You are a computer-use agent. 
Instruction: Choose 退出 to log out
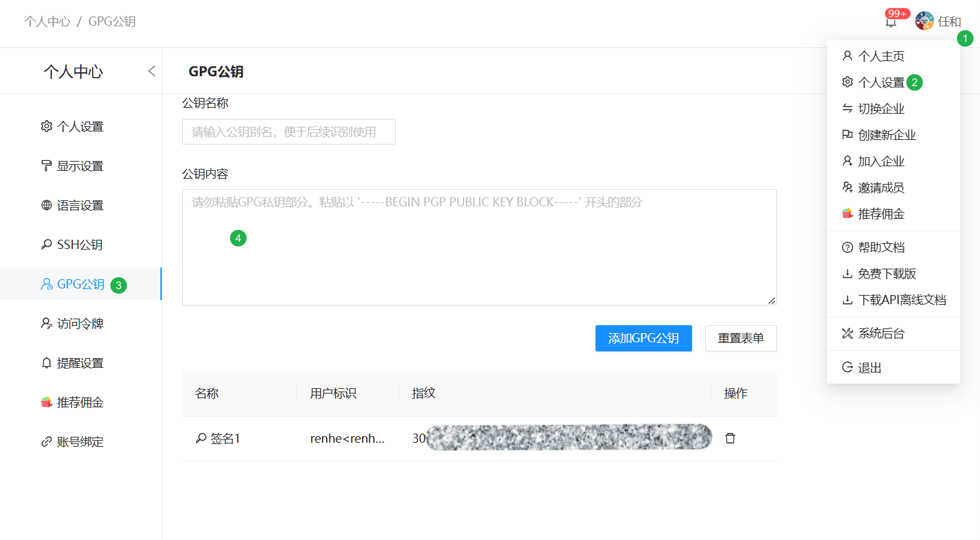(x=870, y=367)
